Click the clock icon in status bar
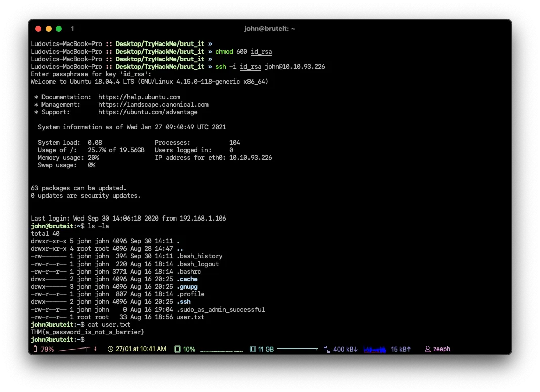 (111, 349)
